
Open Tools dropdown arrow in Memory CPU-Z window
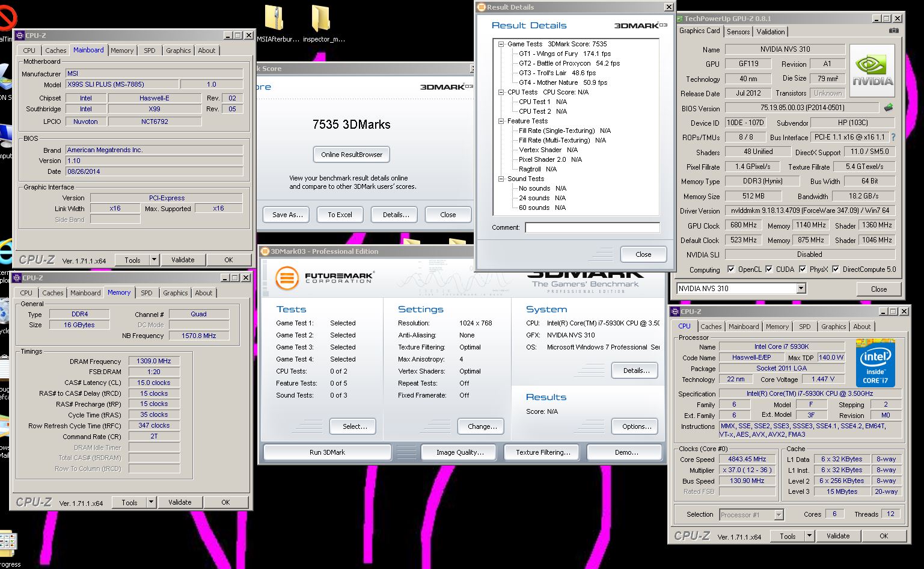pyautogui.click(x=151, y=502)
